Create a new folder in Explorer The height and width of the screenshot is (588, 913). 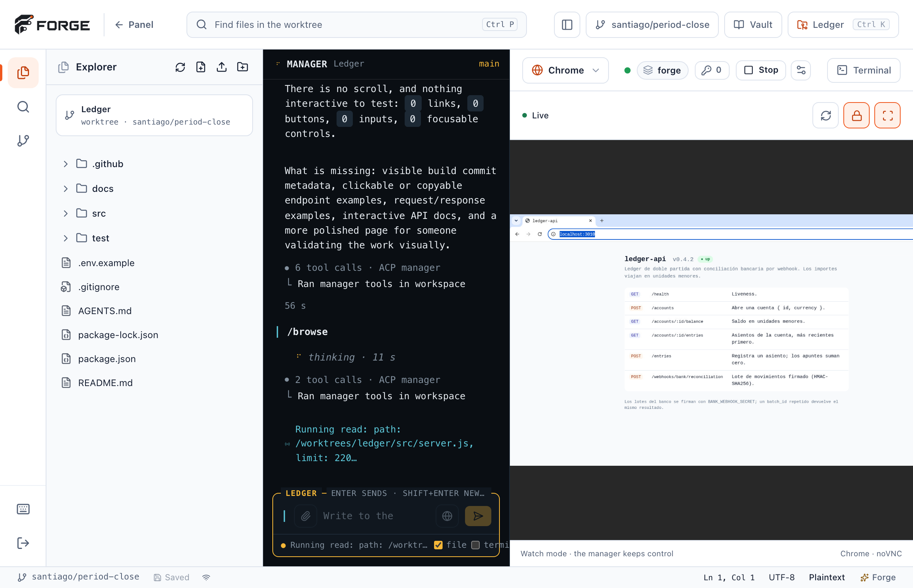point(243,67)
